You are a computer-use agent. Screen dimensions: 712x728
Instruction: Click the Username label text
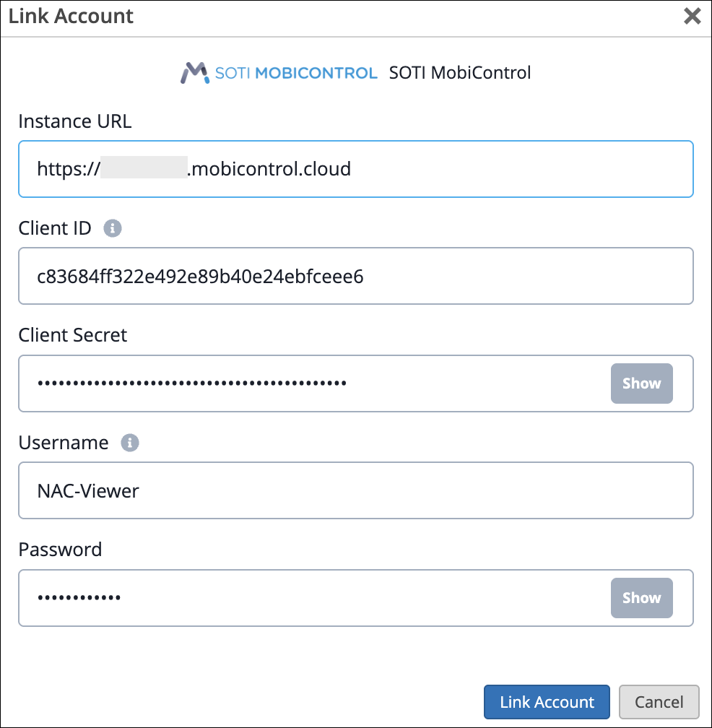tap(64, 443)
